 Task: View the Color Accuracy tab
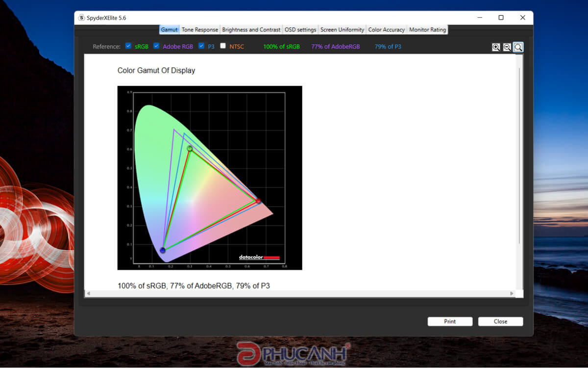pos(387,29)
